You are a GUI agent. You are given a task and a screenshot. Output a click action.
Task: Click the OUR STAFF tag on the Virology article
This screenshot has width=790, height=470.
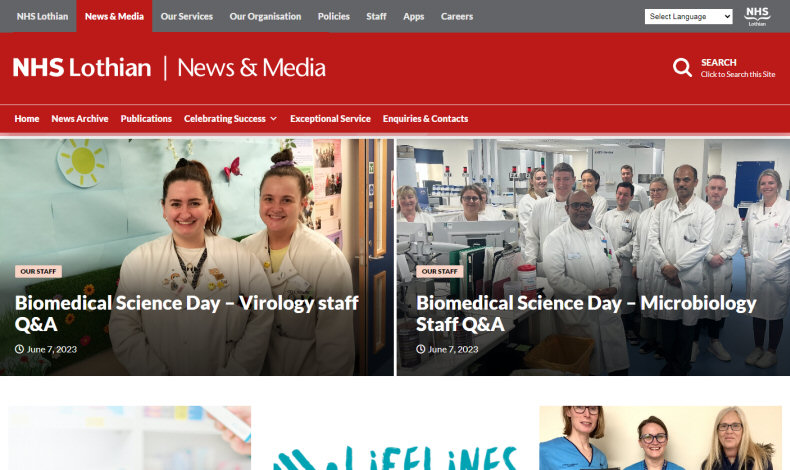coord(38,272)
